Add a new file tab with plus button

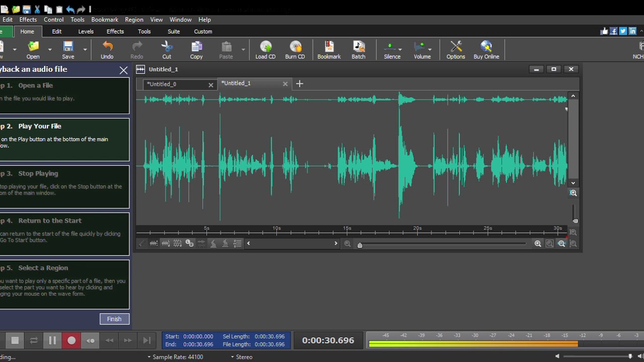click(299, 83)
